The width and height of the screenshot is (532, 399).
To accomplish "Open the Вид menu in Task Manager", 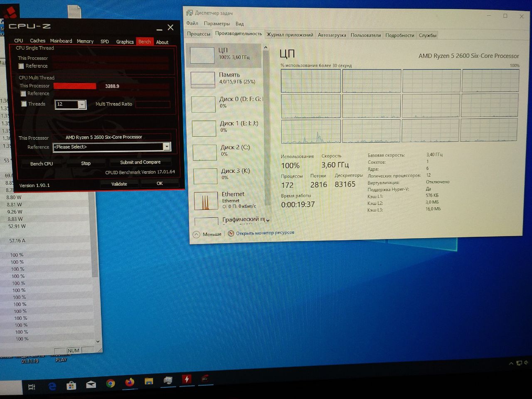I will pyautogui.click(x=240, y=24).
